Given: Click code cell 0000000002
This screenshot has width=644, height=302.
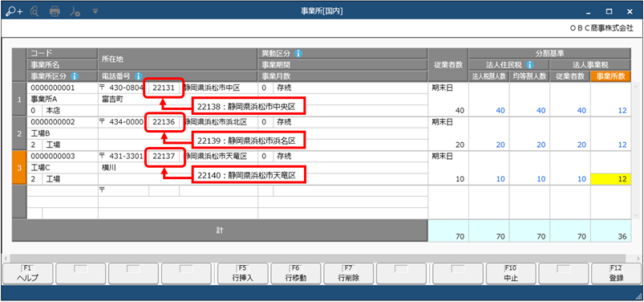Looking at the screenshot, I should point(62,122).
